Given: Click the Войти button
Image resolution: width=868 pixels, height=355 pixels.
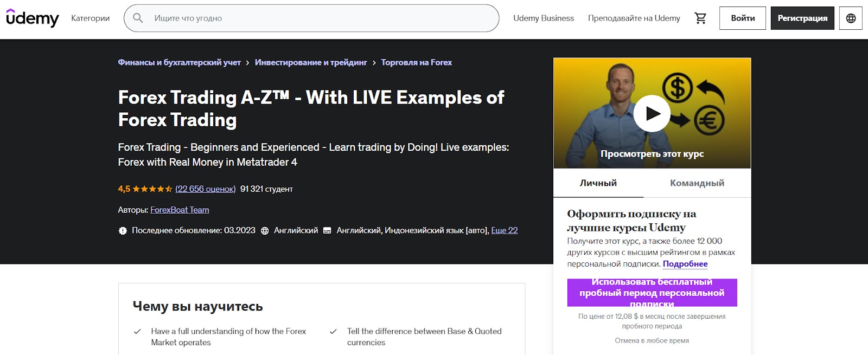Looking at the screenshot, I should point(743,18).
